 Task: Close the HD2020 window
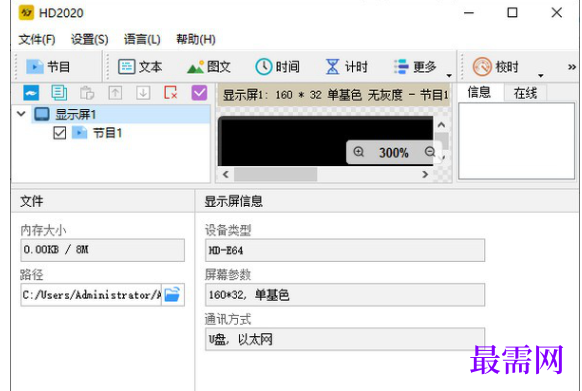[x=556, y=13]
